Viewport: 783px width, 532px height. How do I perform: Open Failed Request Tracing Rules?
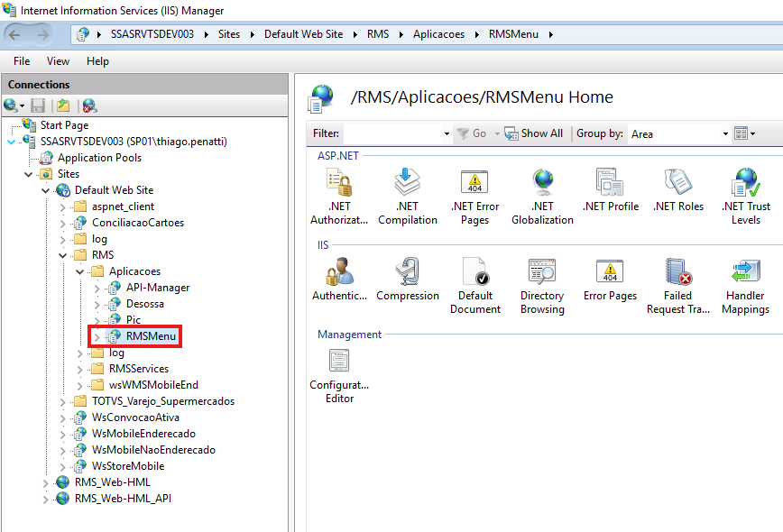678,286
